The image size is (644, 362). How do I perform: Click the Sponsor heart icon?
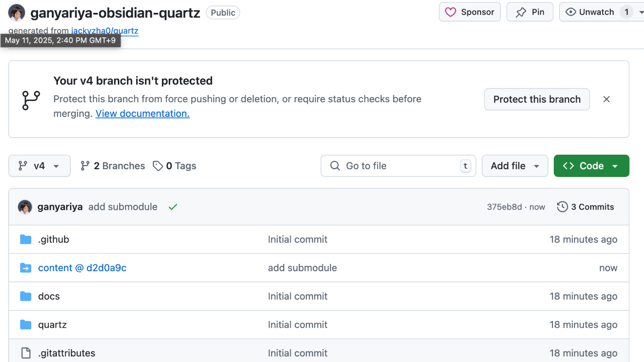pos(451,12)
